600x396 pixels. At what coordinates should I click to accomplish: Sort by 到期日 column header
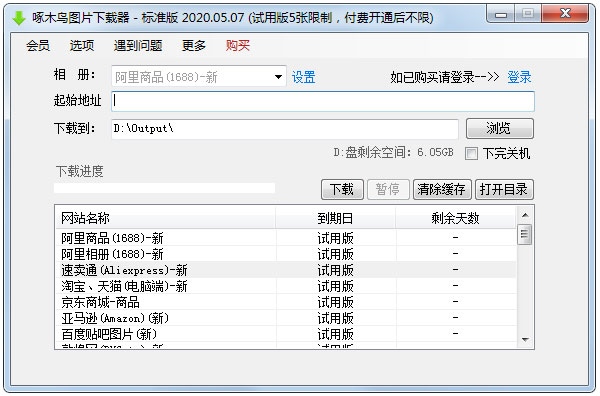click(x=336, y=218)
